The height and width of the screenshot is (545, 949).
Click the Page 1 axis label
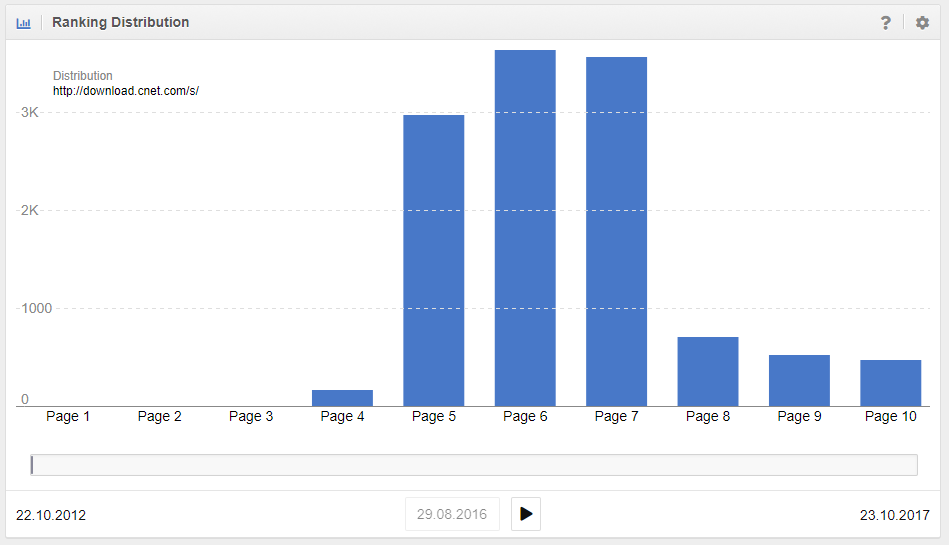pos(68,416)
